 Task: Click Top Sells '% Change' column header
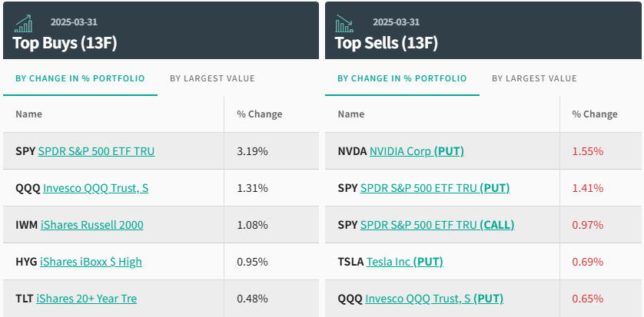click(x=594, y=114)
